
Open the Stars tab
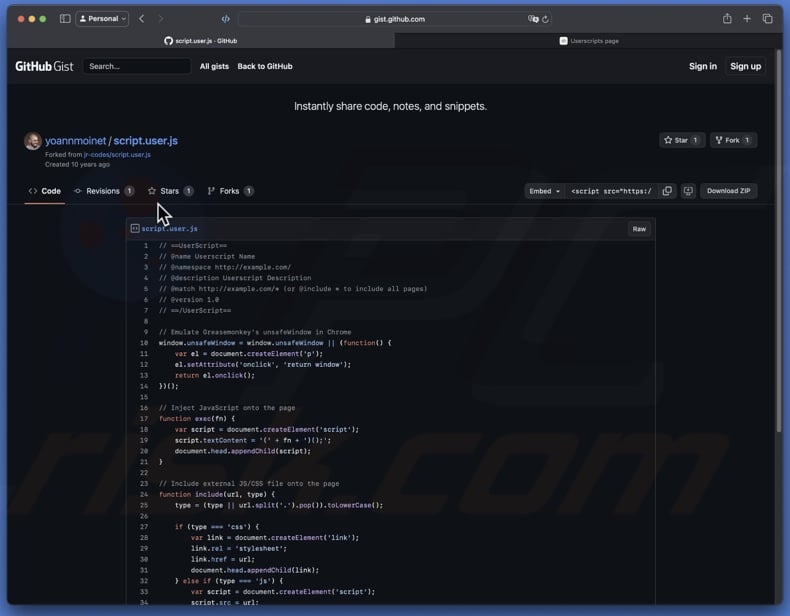(170, 191)
